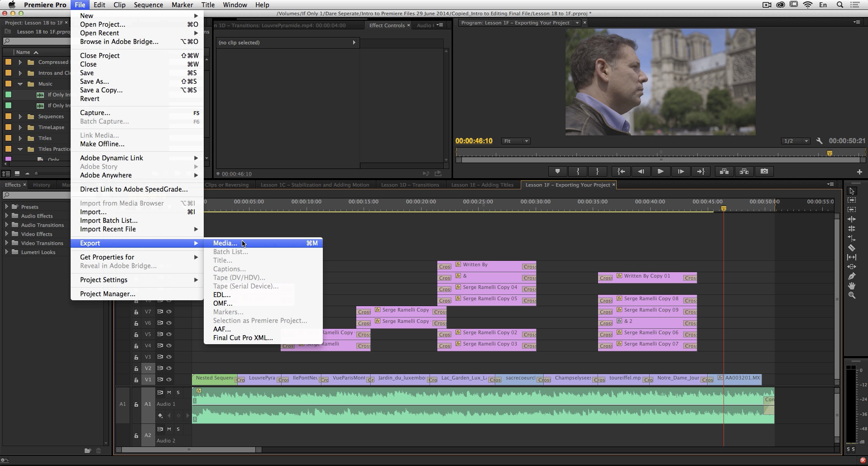Mark Out point in Program monitor

point(598,171)
